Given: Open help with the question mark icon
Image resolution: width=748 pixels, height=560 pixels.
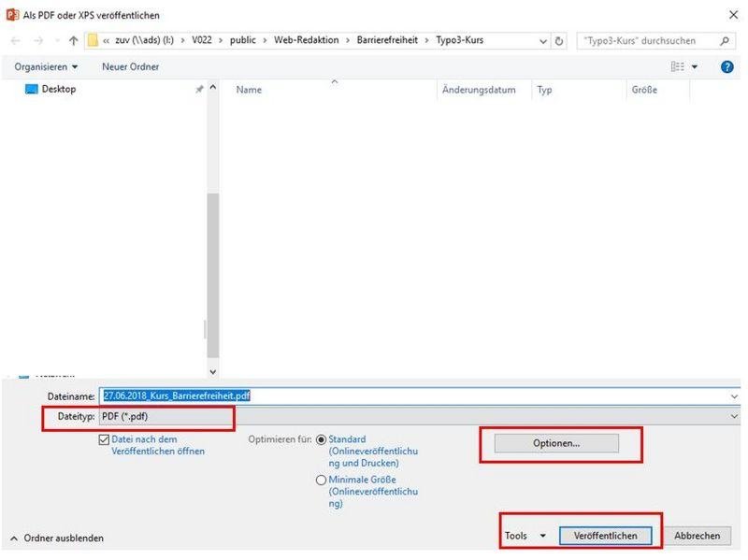Looking at the screenshot, I should [727, 67].
